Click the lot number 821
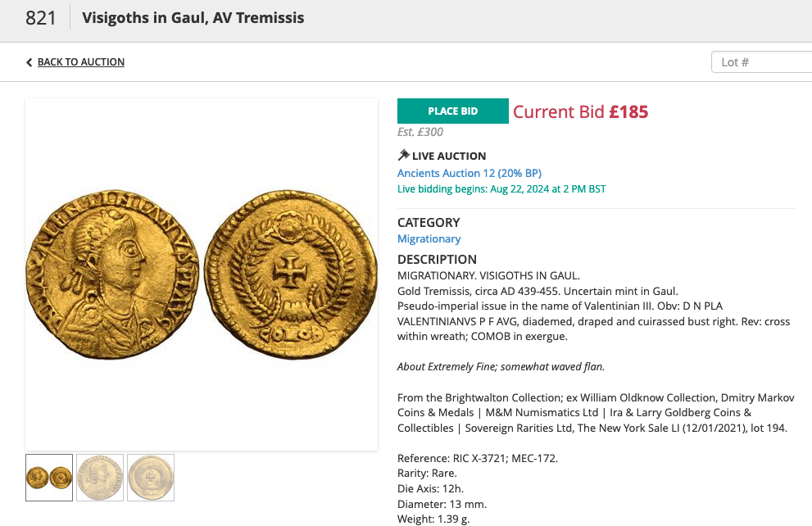 pyautogui.click(x=41, y=18)
